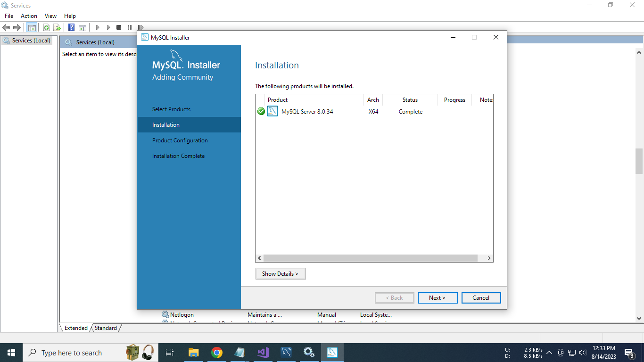Open Task View on taskbar
This screenshot has height=362, width=644.
170,353
